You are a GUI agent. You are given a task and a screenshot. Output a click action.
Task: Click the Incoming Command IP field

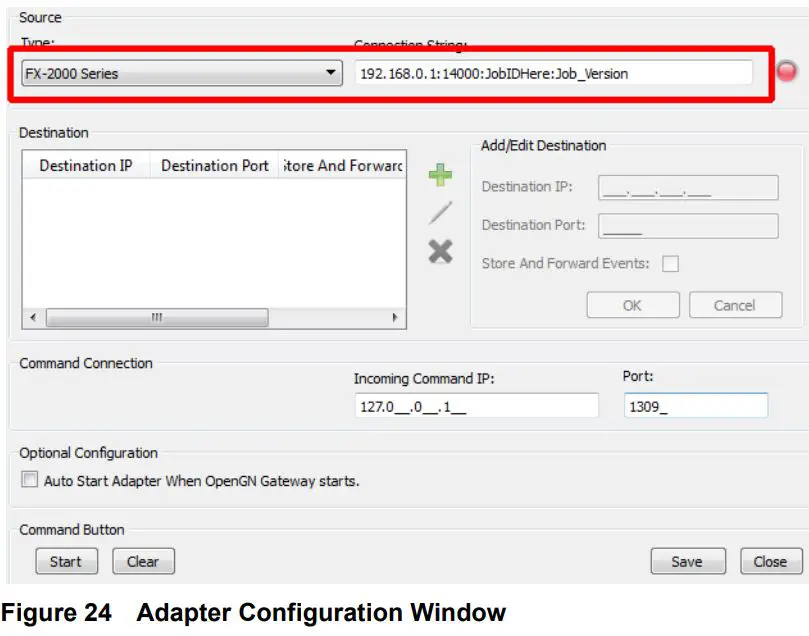pyautogui.click(x=477, y=406)
